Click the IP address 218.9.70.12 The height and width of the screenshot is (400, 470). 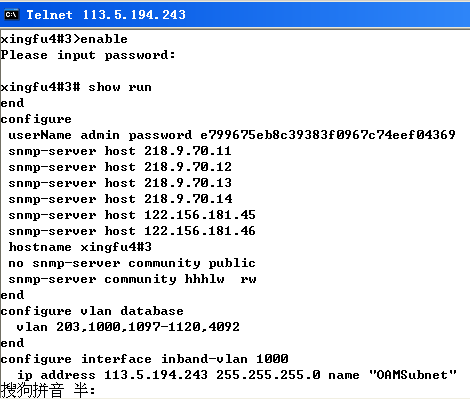pyautogui.click(x=188, y=167)
